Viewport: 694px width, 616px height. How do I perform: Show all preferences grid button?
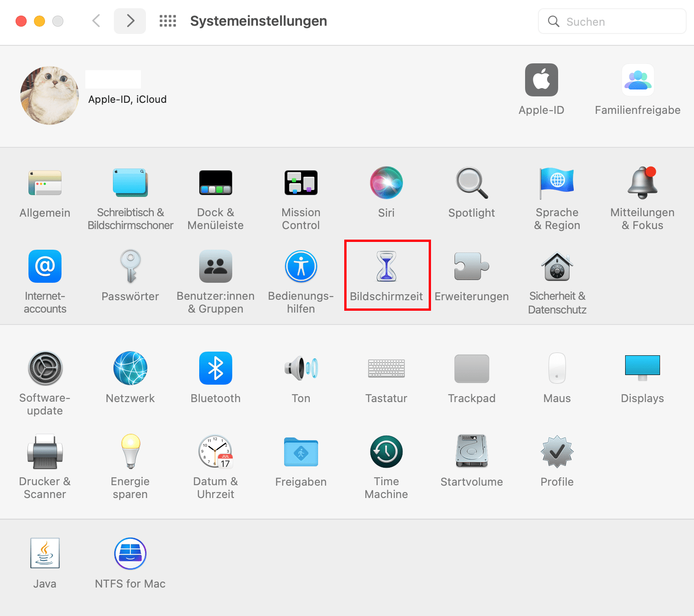pos(168,21)
